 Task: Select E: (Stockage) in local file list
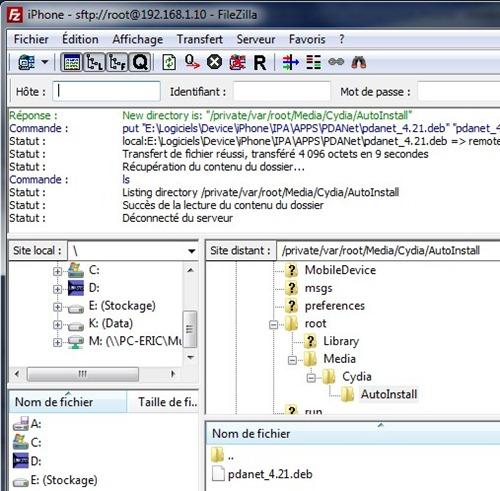(64, 480)
